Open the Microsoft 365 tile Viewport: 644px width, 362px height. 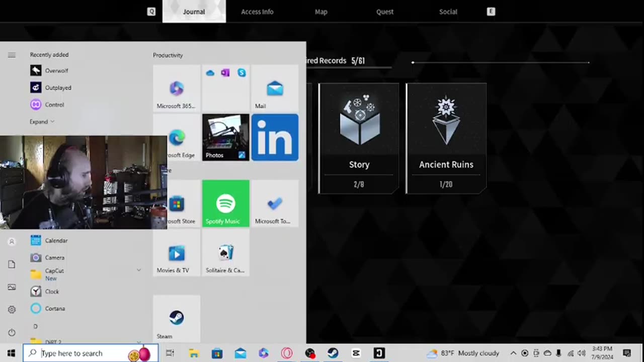[x=176, y=88]
